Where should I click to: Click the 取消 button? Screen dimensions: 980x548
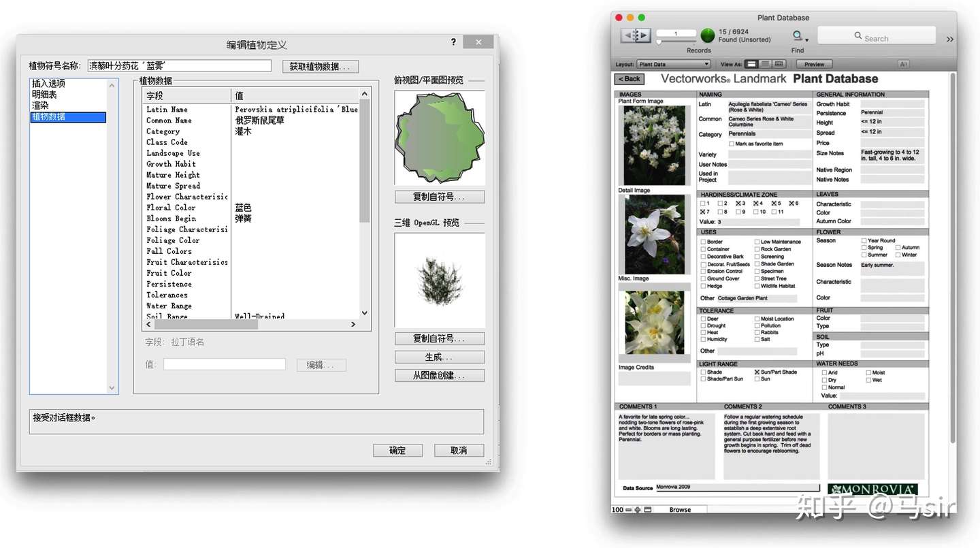[x=459, y=451]
